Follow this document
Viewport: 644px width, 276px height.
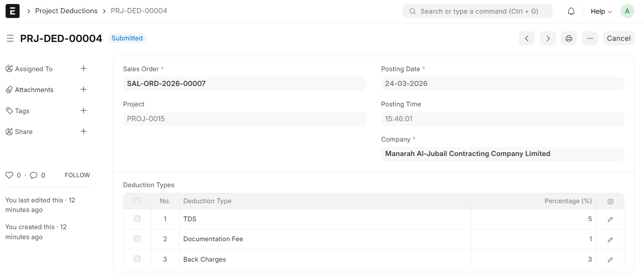[77, 175]
